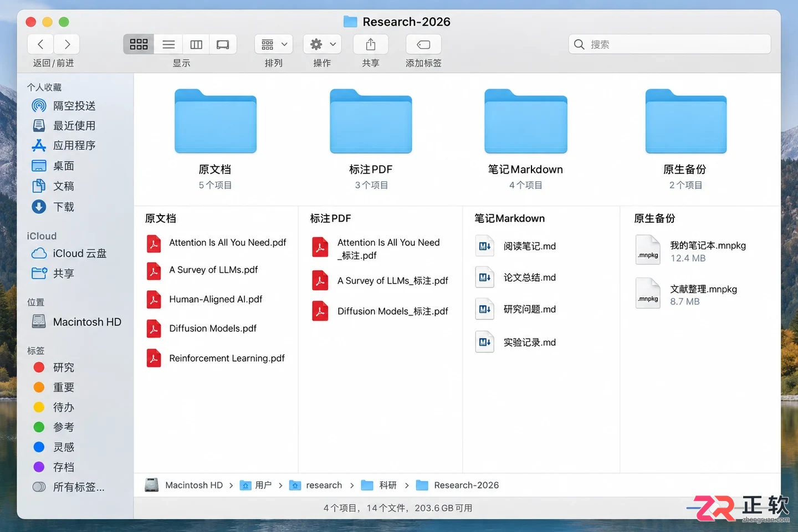Viewport: 798px width, 532px height.
Task: Select Attention Is All You Need.pdf
Action: (217, 243)
